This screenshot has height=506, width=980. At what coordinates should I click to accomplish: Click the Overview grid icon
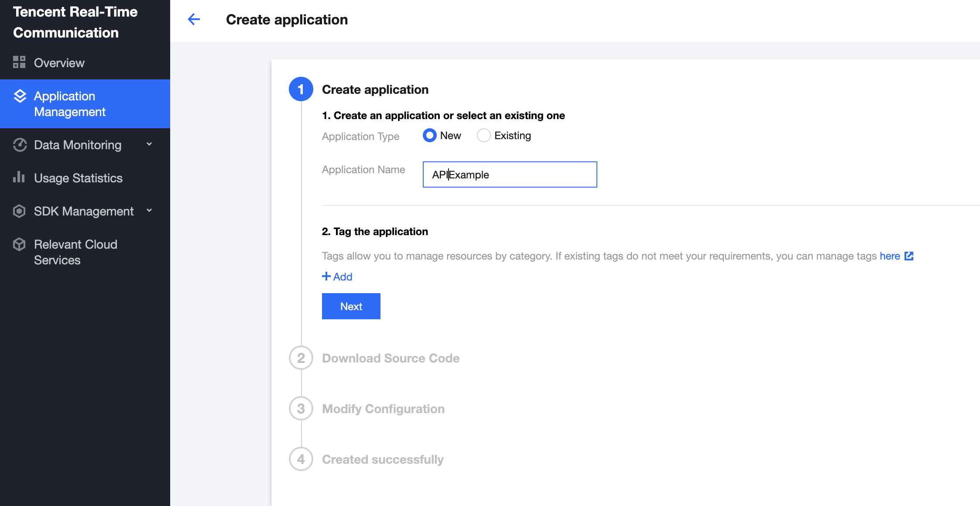point(19,62)
